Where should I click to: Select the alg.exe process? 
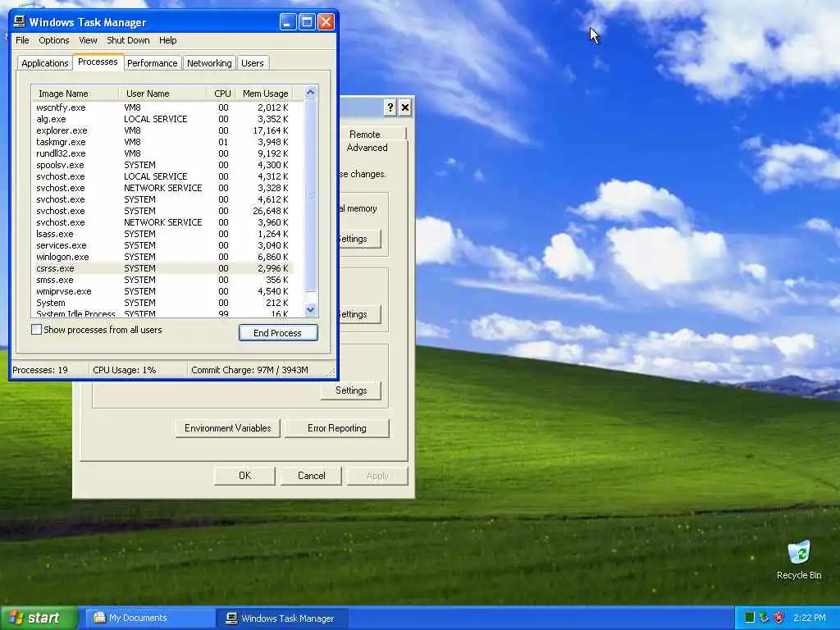tap(162, 119)
